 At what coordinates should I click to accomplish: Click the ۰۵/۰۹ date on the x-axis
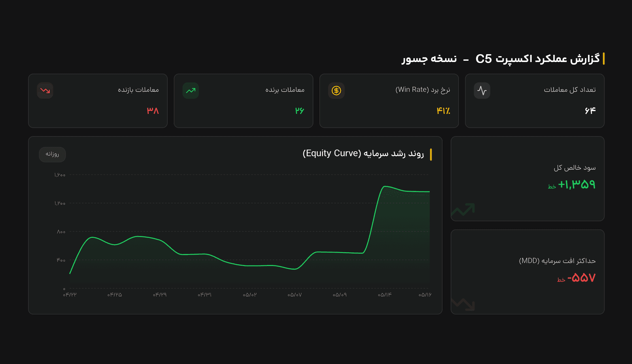[x=340, y=295]
